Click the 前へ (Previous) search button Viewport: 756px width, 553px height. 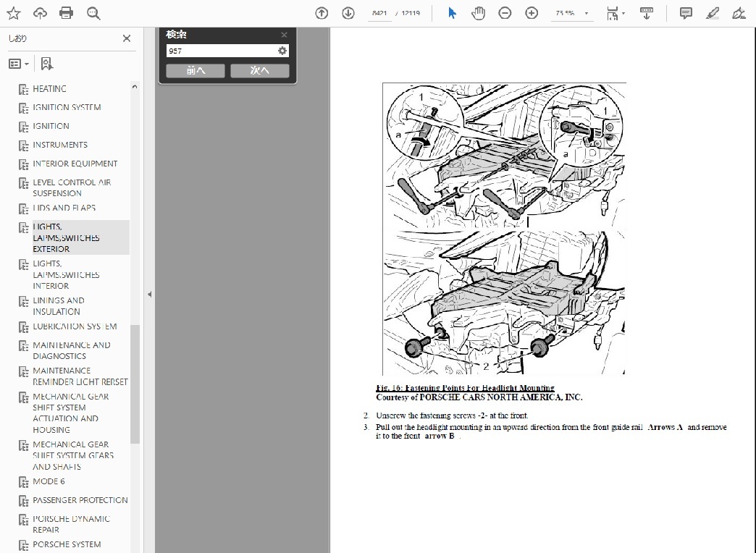tap(196, 70)
